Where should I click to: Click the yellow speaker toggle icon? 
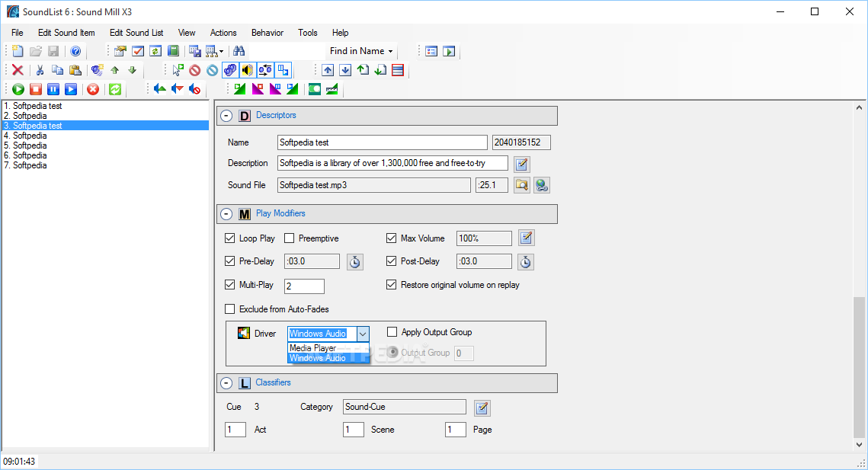pyautogui.click(x=248, y=70)
